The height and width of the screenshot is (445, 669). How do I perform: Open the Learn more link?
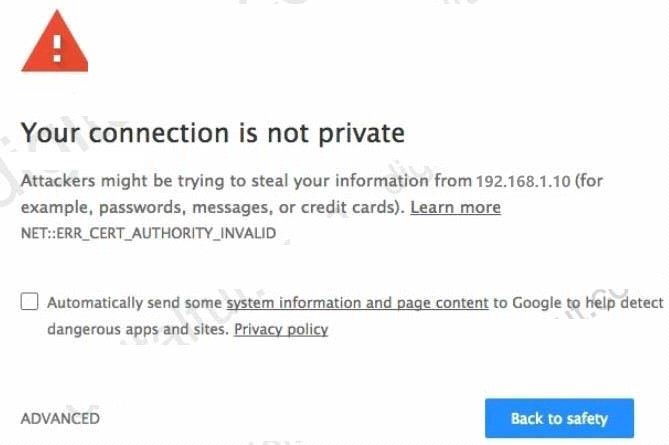pyautogui.click(x=456, y=207)
